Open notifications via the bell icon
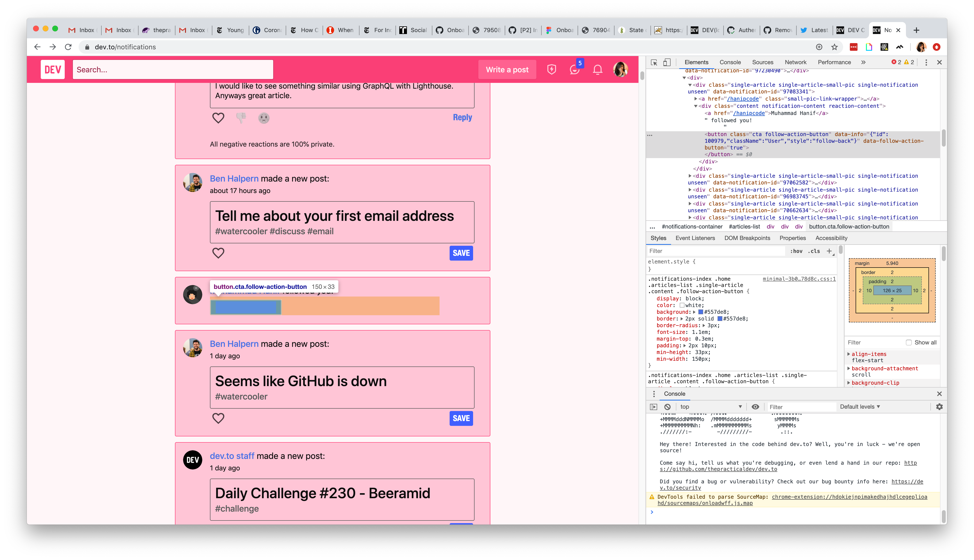974x560 pixels. [598, 70]
